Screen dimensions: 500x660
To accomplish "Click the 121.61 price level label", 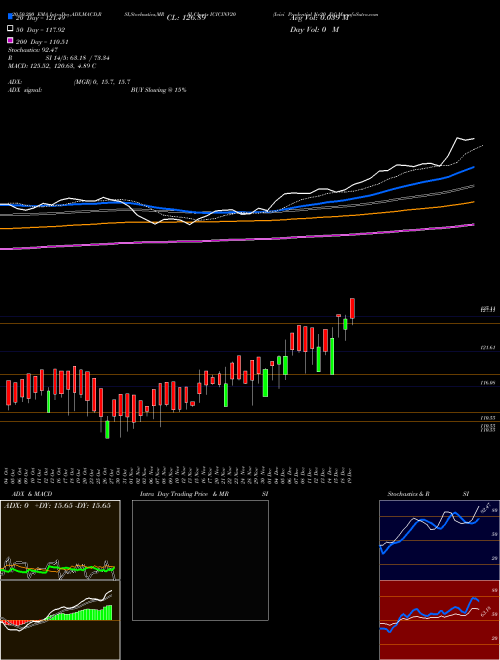I will pyautogui.click(x=488, y=348).
